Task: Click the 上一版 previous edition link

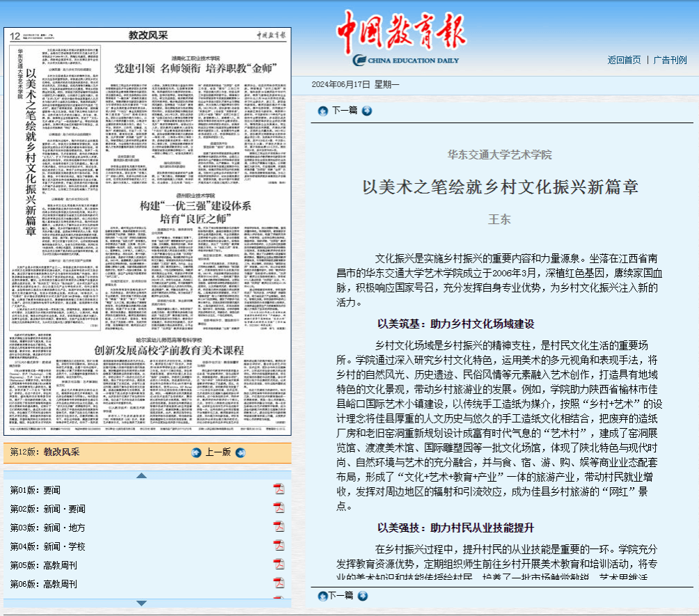Action: point(218,452)
